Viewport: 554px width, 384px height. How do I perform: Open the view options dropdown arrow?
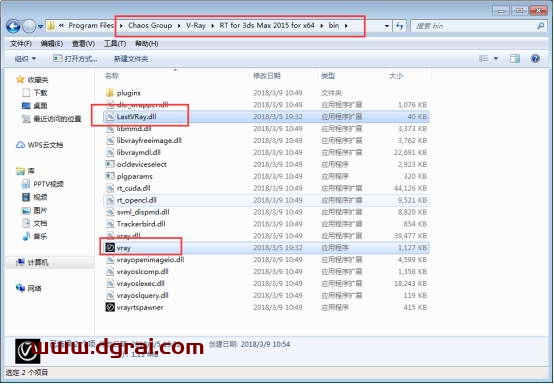[x=496, y=59]
